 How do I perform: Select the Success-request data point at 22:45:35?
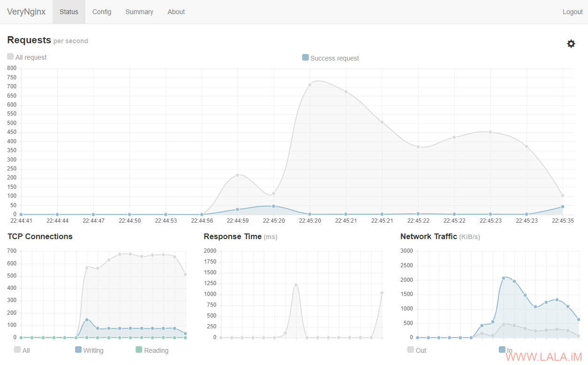pos(563,207)
